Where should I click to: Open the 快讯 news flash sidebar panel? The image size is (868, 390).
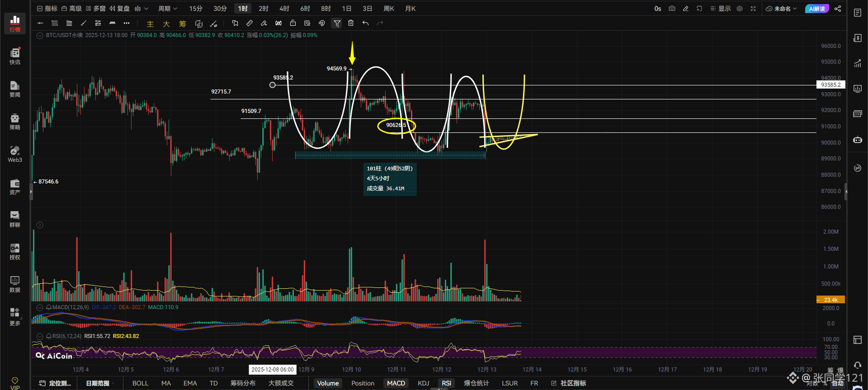(15, 56)
